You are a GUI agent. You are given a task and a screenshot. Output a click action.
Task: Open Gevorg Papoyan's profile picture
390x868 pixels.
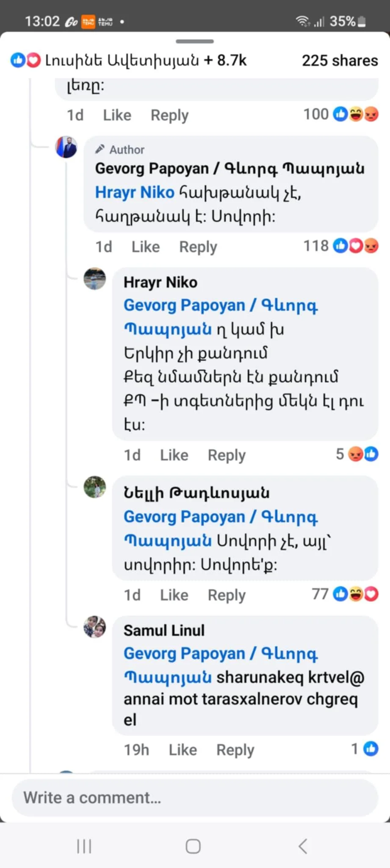(66, 147)
